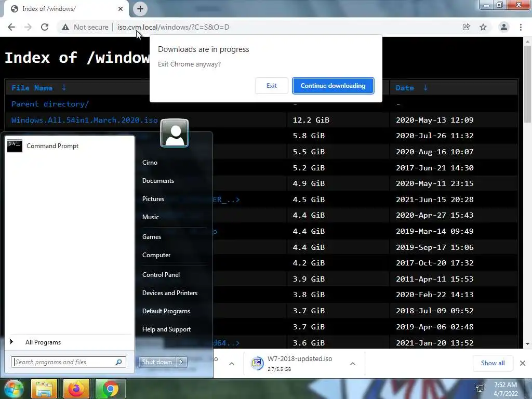Open Documents from the Start menu
Image resolution: width=532 pixels, height=399 pixels.
[158, 181]
